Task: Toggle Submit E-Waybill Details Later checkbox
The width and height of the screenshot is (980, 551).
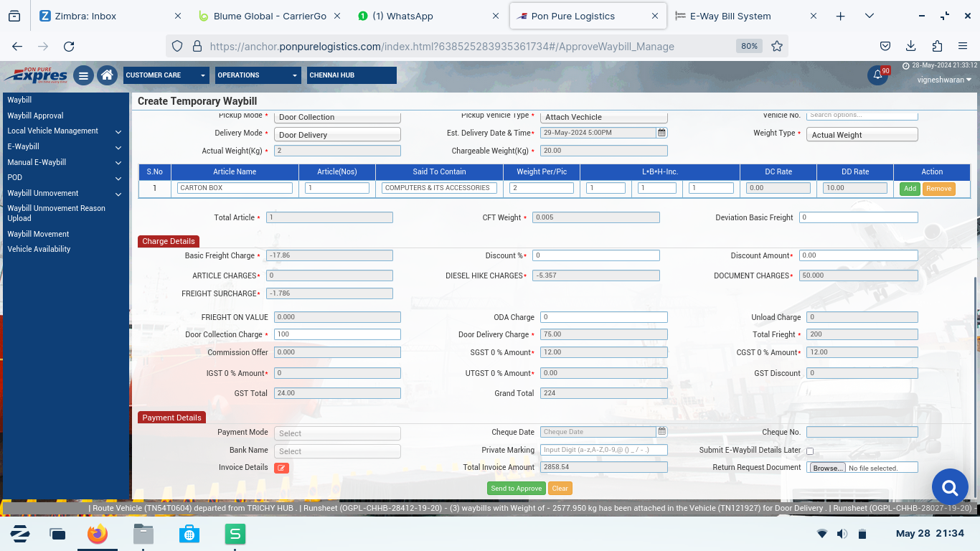Action: 810,451
